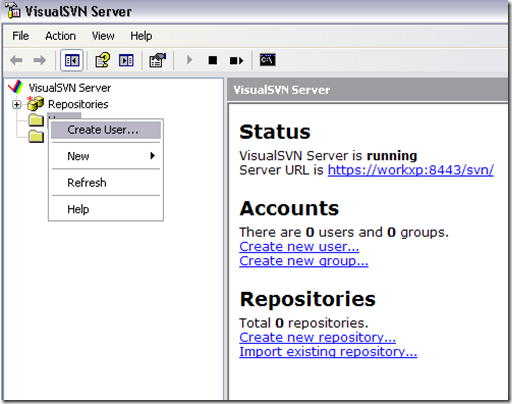Select the Repositories tree item label
The height and width of the screenshot is (404, 512).
pyautogui.click(x=78, y=104)
